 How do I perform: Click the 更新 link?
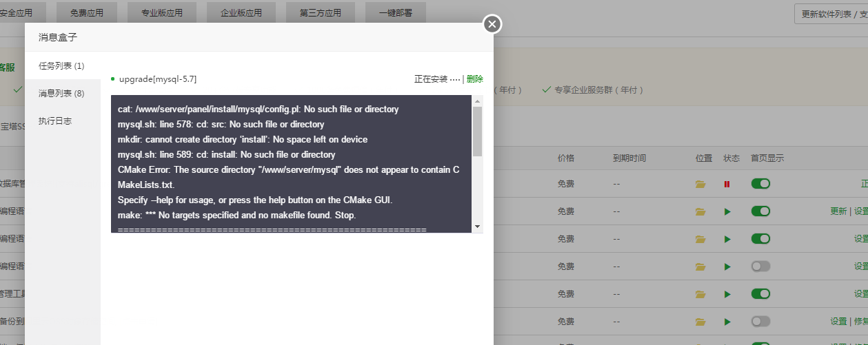838,211
